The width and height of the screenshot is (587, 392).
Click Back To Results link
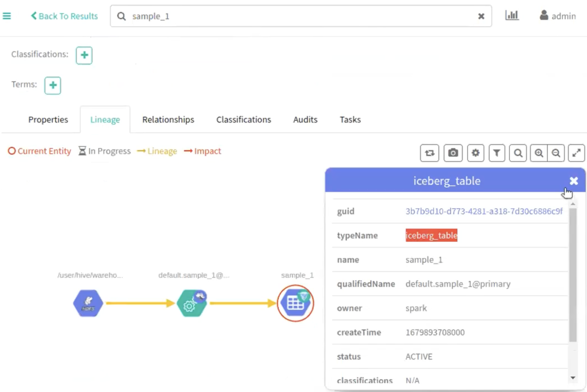click(64, 16)
